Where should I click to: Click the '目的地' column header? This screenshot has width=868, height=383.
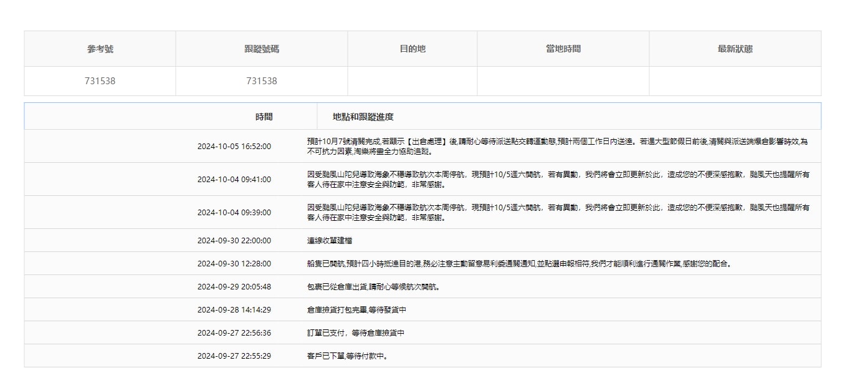point(413,49)
